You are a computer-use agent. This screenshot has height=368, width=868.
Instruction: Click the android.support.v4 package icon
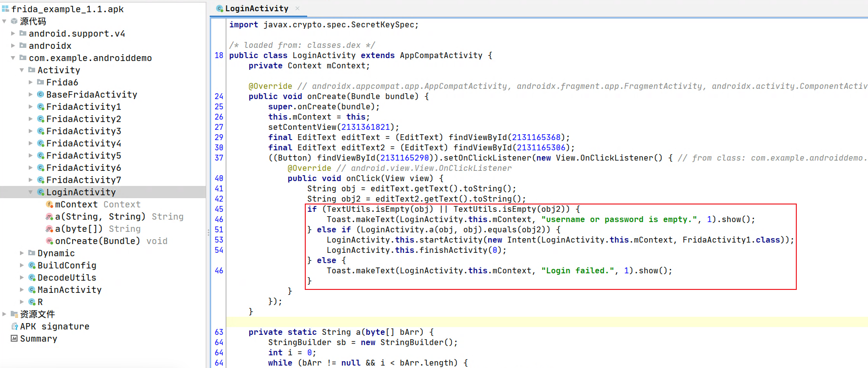[23, 33]
